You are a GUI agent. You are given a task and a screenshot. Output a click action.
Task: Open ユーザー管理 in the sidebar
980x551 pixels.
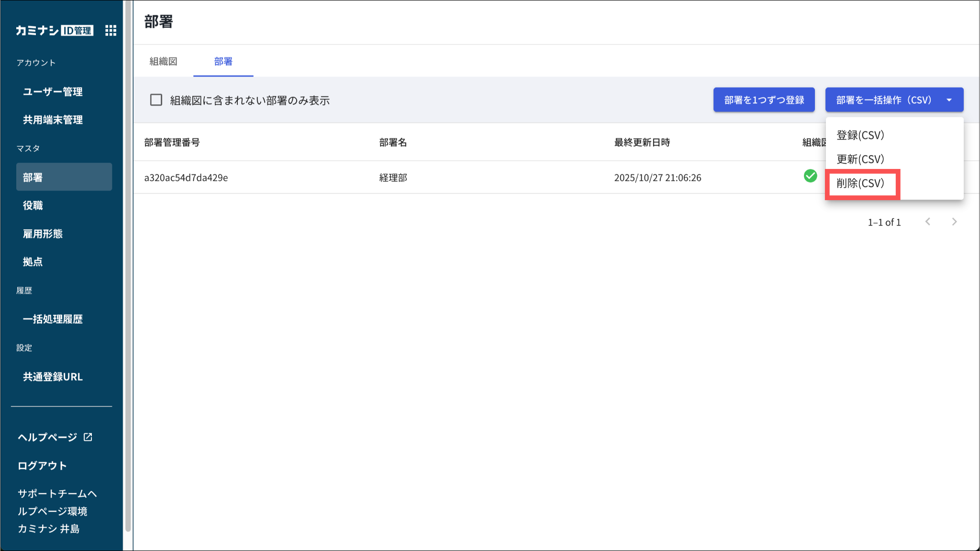pyautogui.click(x=53, y=91)
